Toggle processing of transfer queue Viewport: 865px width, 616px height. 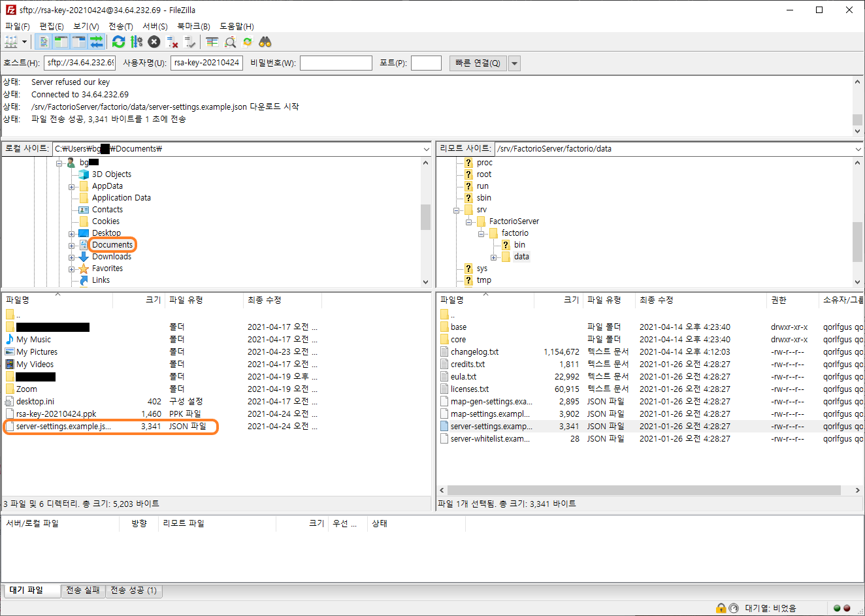pyautogui.click(x=136, y=42)
